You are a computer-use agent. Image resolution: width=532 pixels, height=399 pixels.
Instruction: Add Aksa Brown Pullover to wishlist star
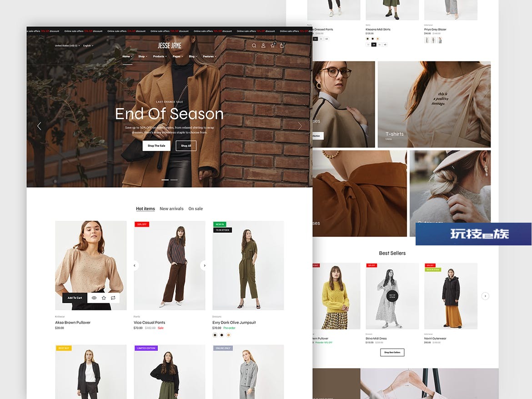(104, 298)
